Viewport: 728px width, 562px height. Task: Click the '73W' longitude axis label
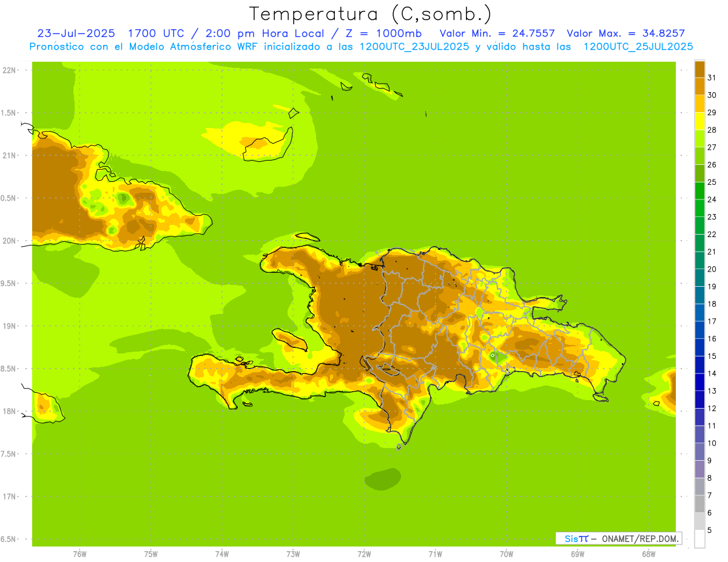[x=293, y=554]
